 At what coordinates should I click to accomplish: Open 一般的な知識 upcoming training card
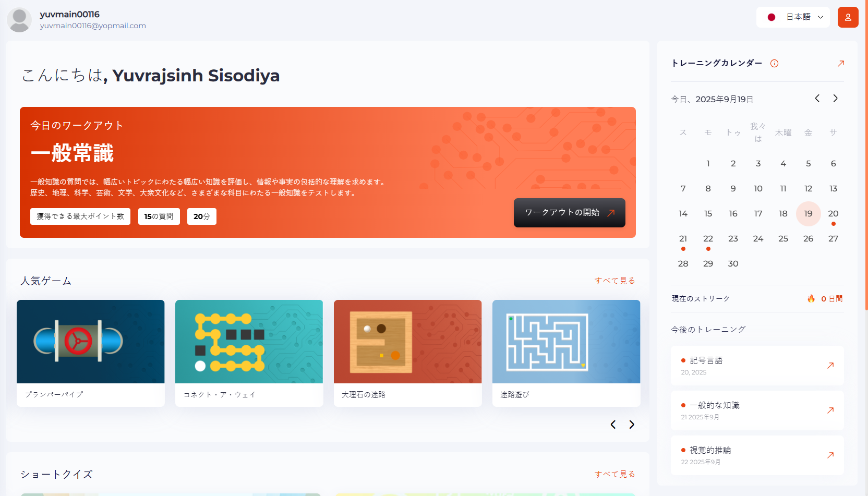(757, 410)
